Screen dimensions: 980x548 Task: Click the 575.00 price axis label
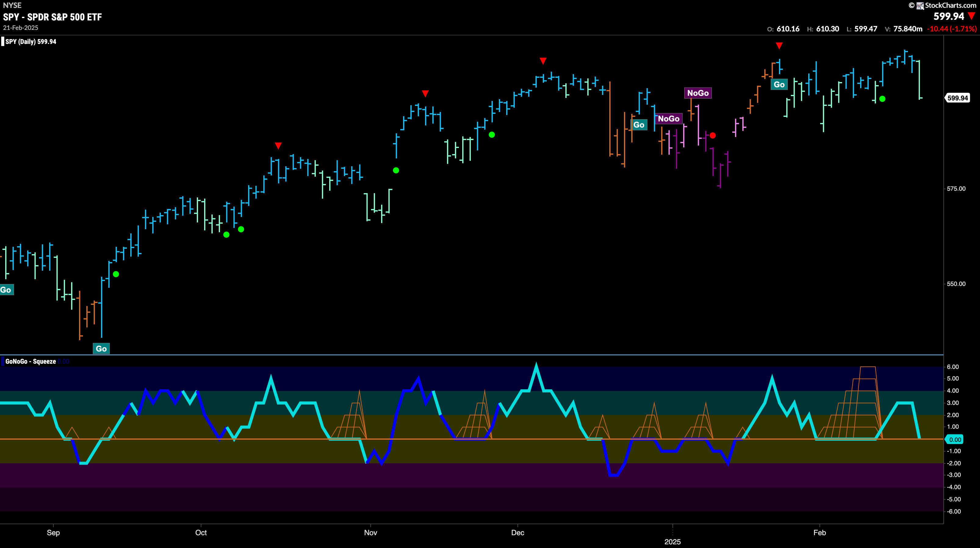[x=956, y=189]
